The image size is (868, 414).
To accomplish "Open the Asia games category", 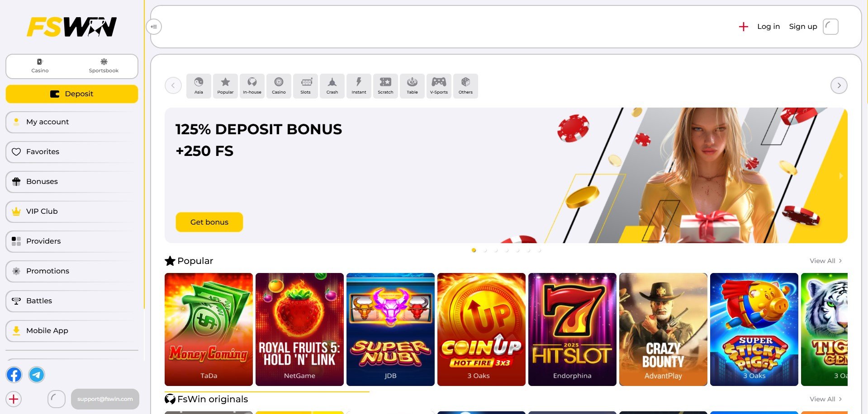I will tap(199, 86).
